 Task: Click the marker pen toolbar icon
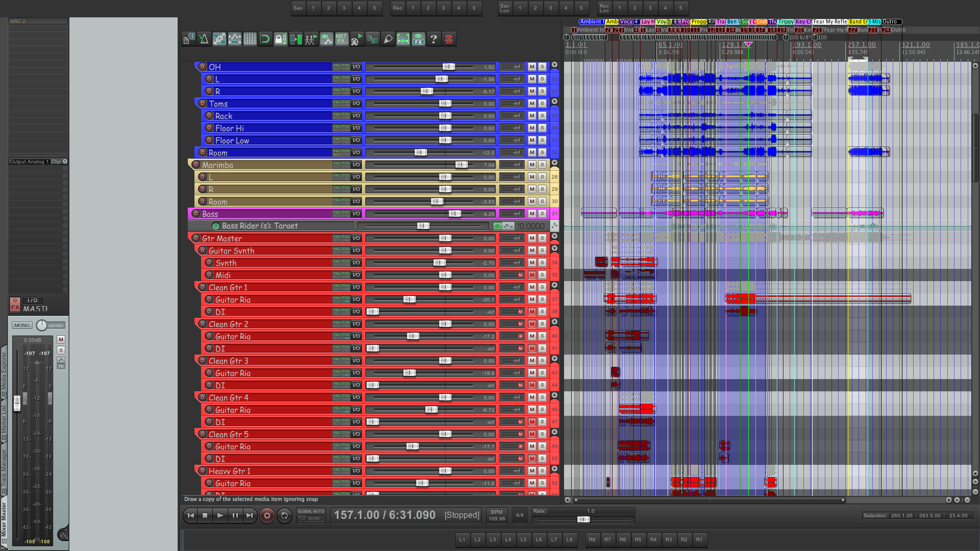pos(387,39)
